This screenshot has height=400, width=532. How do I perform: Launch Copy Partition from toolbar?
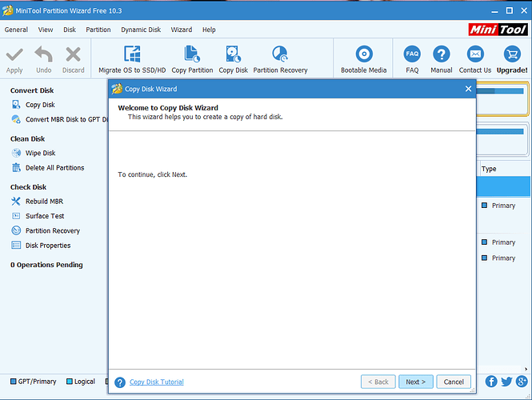pyautogui.click(x=192, y=60)
